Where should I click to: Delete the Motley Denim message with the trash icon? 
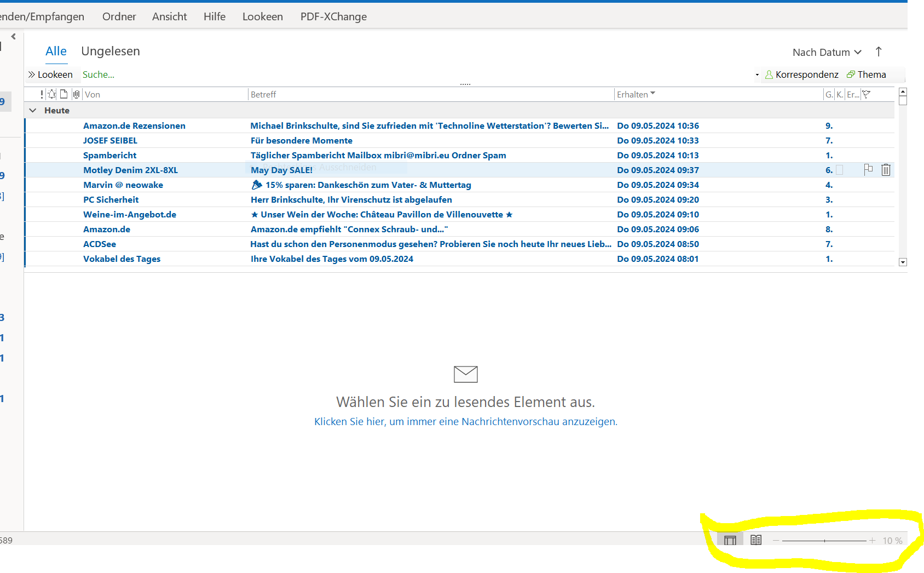point(886,170)
